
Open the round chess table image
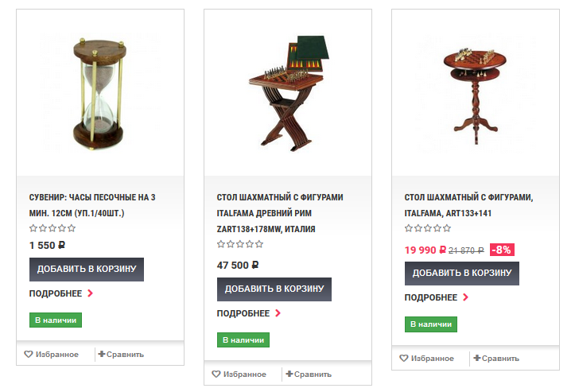[x=476, y=95]
